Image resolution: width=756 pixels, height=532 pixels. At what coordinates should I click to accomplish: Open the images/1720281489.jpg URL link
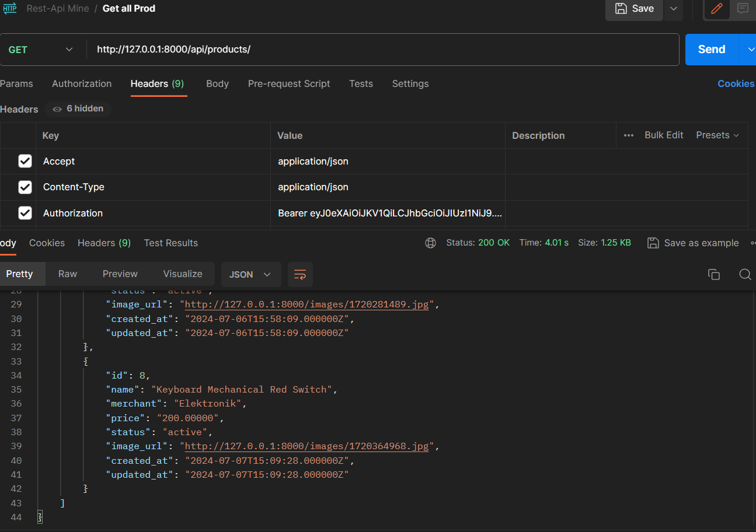tap(306, 304)
